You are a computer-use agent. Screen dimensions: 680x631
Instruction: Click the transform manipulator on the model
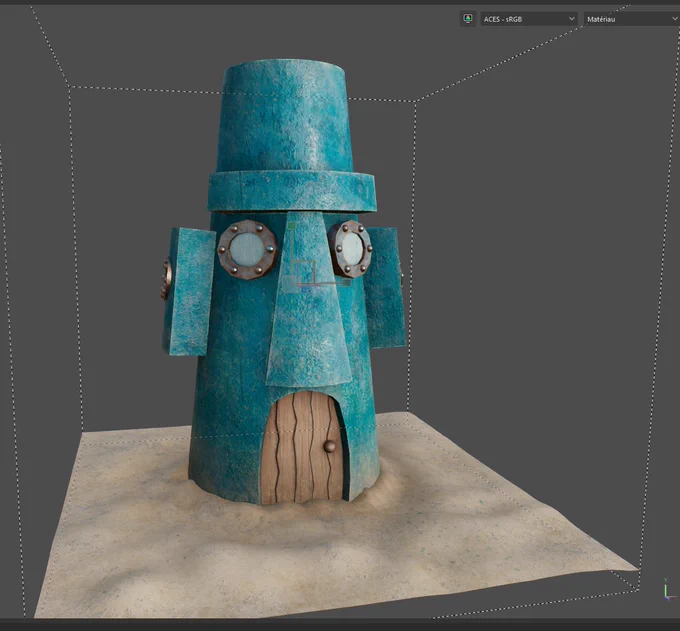point(318,257)
